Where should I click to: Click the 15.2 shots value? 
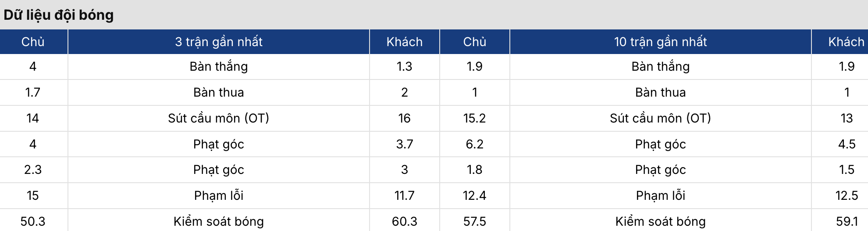click(474, 118)
